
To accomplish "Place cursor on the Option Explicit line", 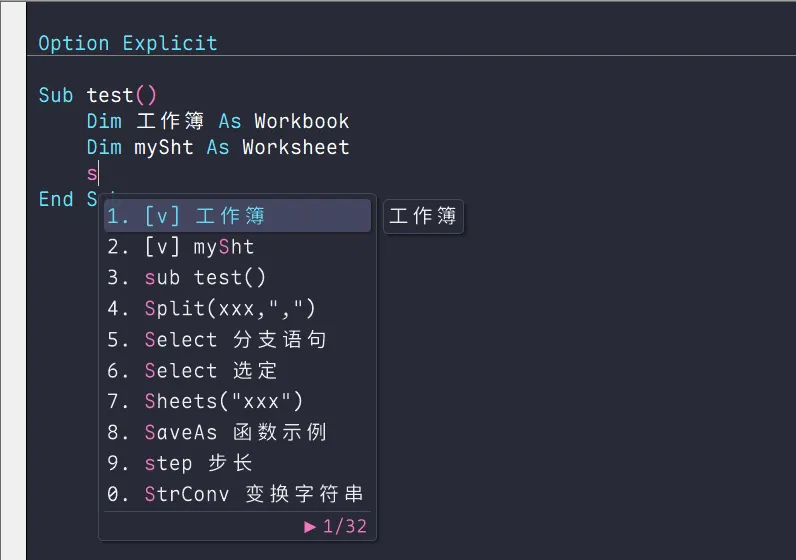I will [x=127, y=43].
